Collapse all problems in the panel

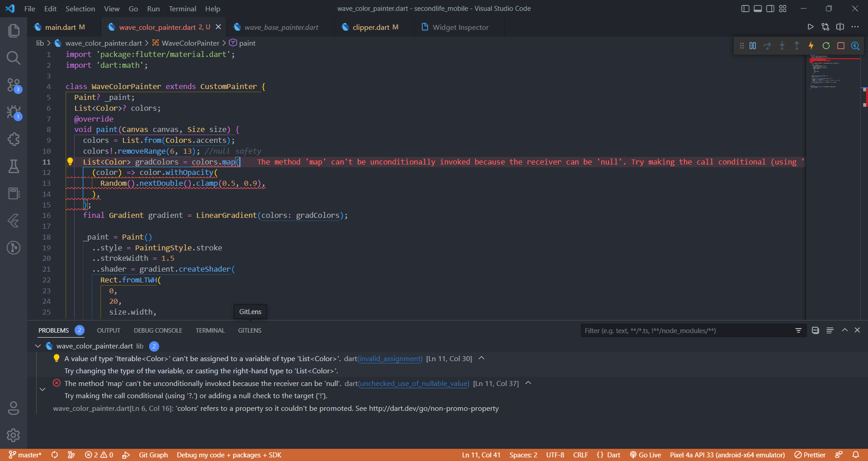click(x=816, y=330)
